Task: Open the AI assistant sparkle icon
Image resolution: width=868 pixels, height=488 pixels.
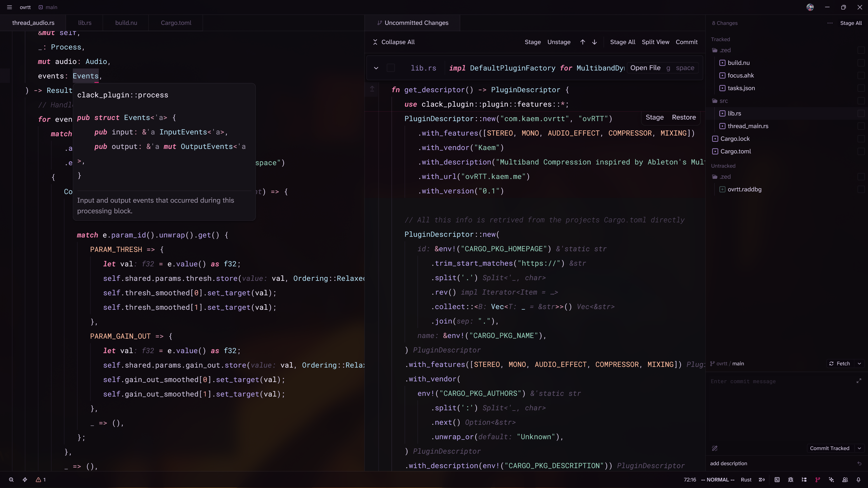Action: [831, 480]
